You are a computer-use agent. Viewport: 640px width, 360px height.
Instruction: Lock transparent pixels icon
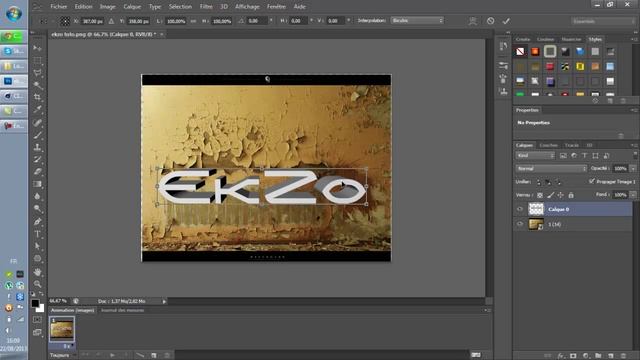tap(540, 195)
